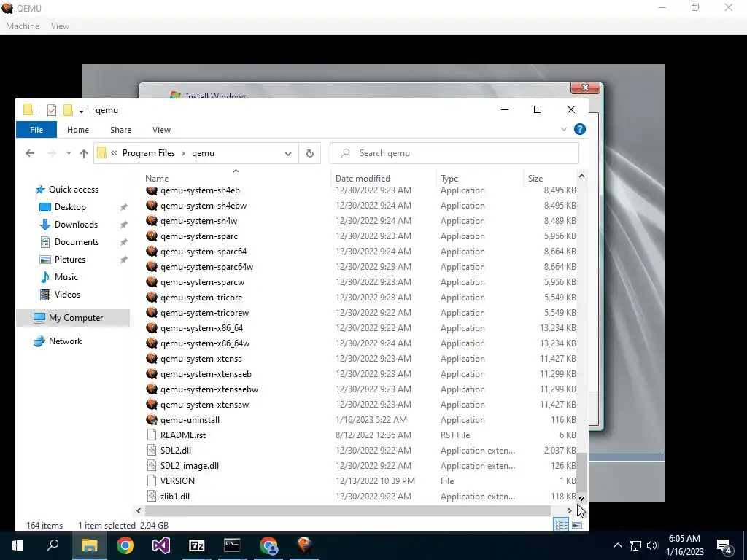The image size is (747, 560).
Task: Click the New folder icon in the title bar
Action: (68, 110)
